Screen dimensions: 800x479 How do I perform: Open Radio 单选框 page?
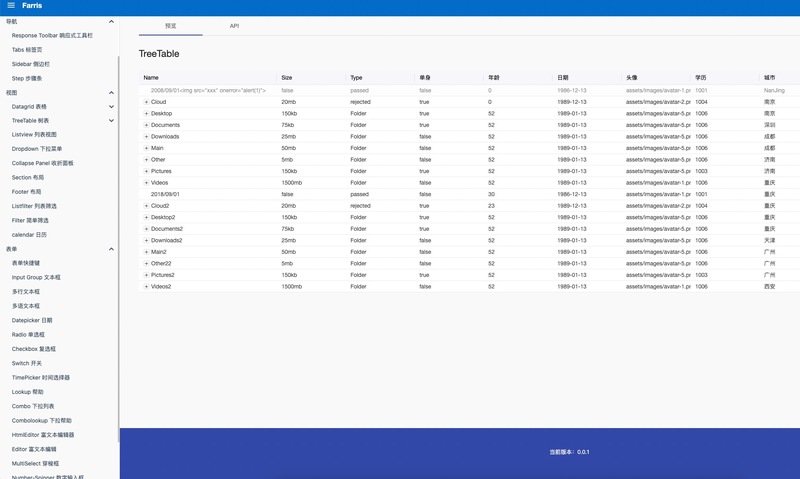click(28, 335)
